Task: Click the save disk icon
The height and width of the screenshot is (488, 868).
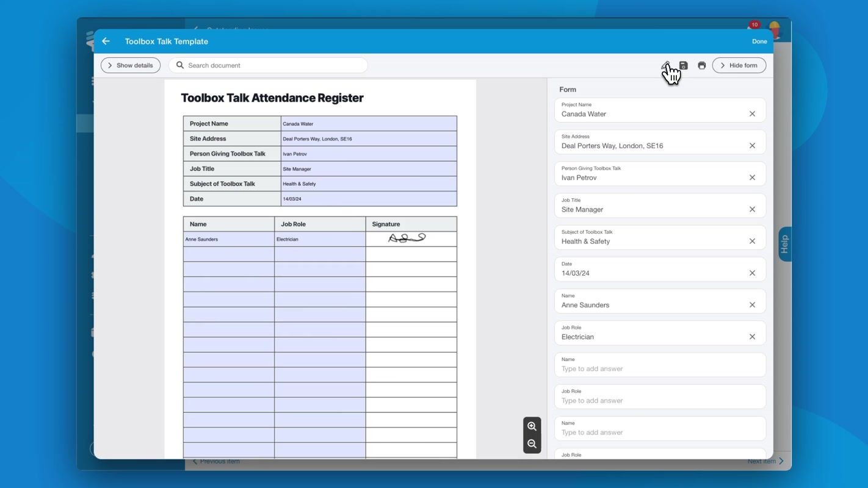Action: coord(684,65)
